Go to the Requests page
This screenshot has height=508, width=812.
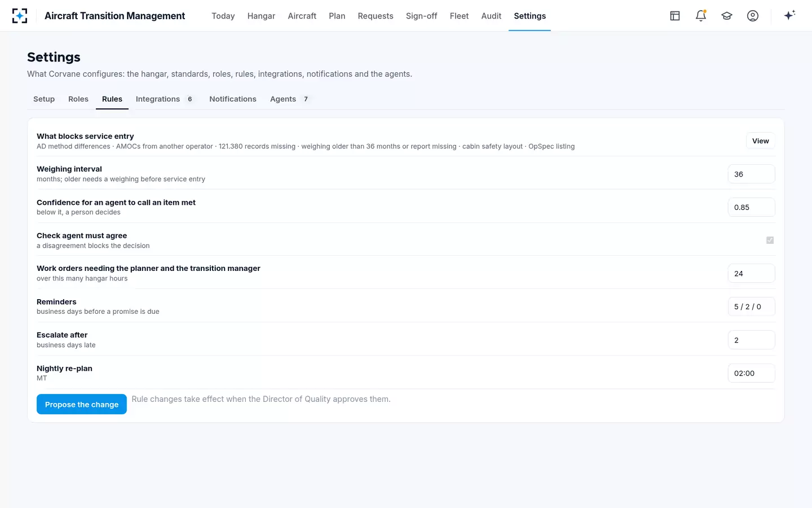click(376, 16)
